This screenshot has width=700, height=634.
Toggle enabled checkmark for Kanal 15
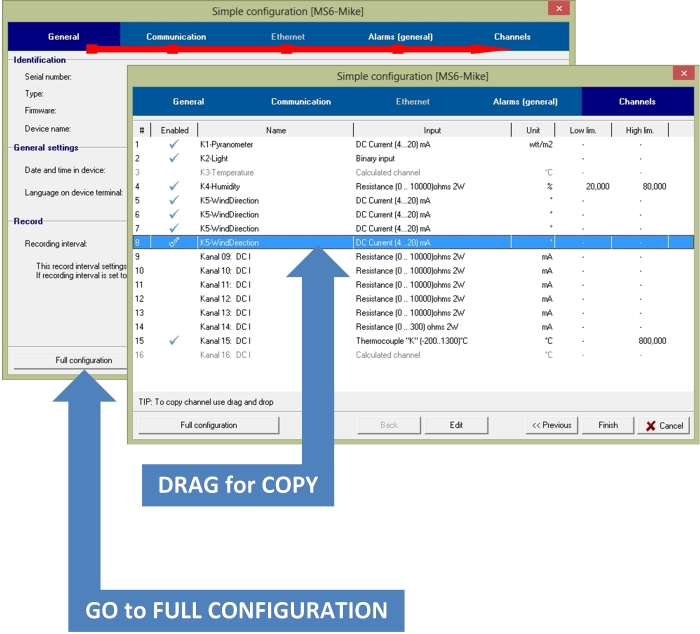(x=174, y=341)
